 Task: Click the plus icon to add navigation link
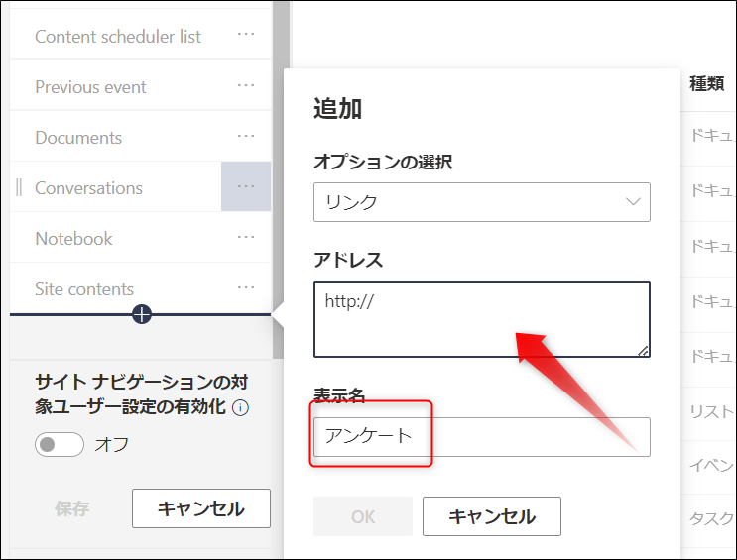[x=142, y=314]
